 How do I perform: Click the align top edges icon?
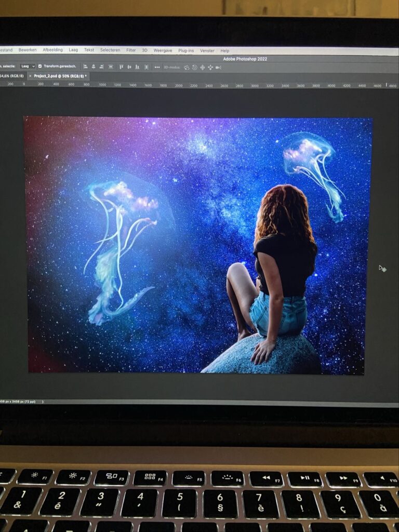pos(121,67)
